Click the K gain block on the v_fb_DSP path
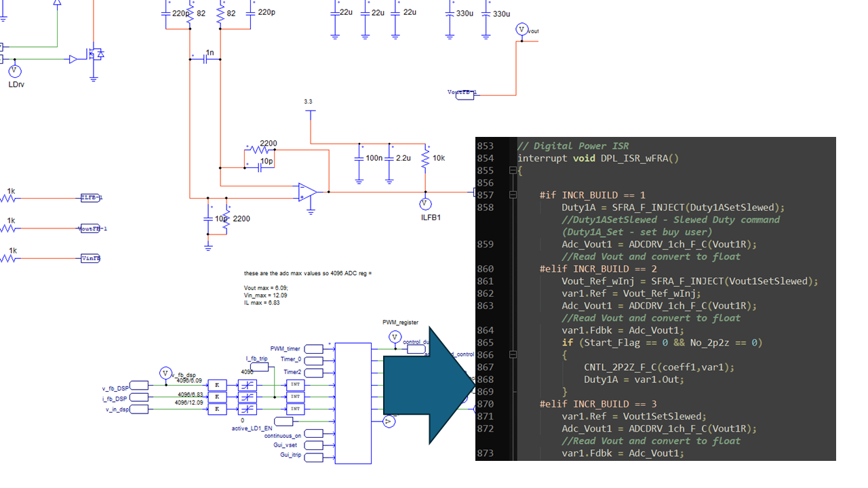Viewport: 868px width, 488px height. pyautogui.click(x=218, y=385)
